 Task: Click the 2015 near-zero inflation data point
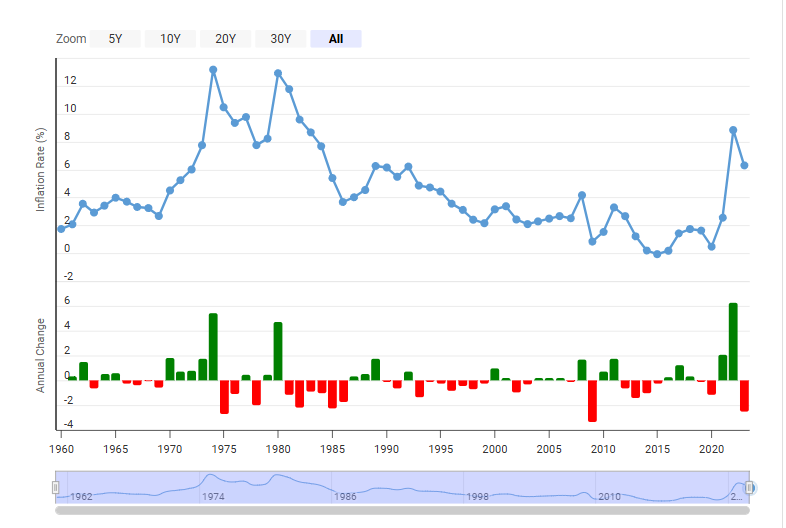pyautogui.click(x=657, y=254)
